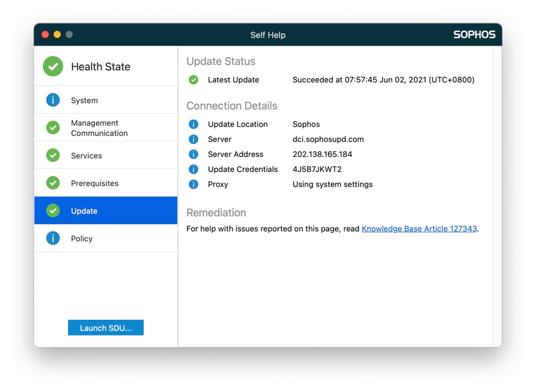This screenshot has width=536, height=392.
Task: Click the info icon next to Server Address
Action: pyautogui.click(x=193, y=154)
